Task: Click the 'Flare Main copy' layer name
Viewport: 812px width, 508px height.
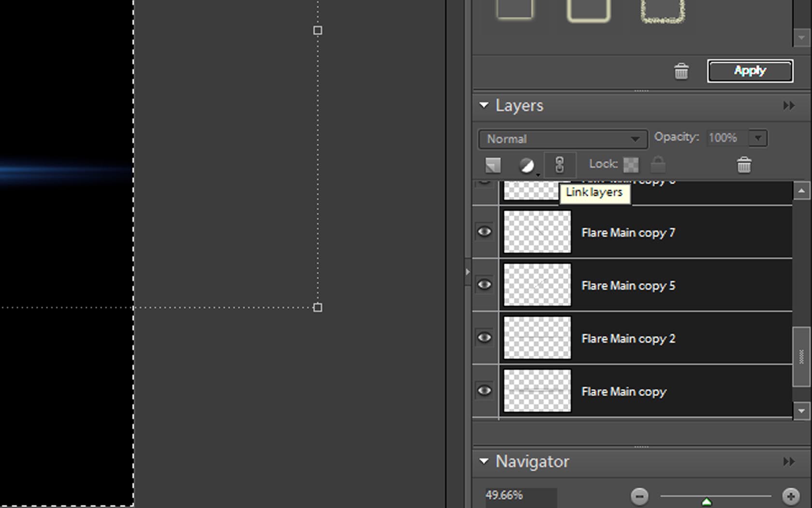Action: pyautogui.click(x=623, y=391)
